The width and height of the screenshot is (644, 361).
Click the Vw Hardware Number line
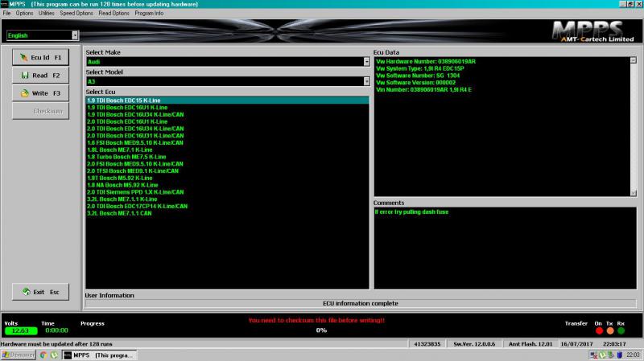coord(426,62)
